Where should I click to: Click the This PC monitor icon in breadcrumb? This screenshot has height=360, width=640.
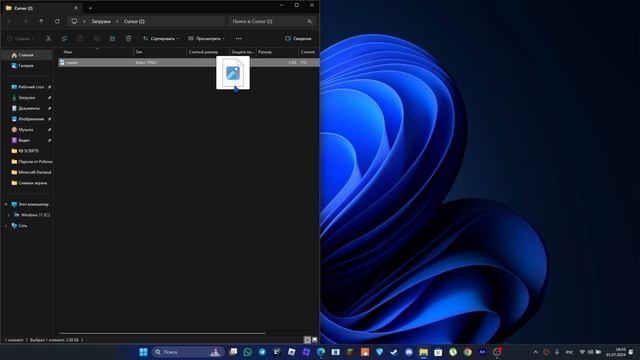[x=74, y=21]
